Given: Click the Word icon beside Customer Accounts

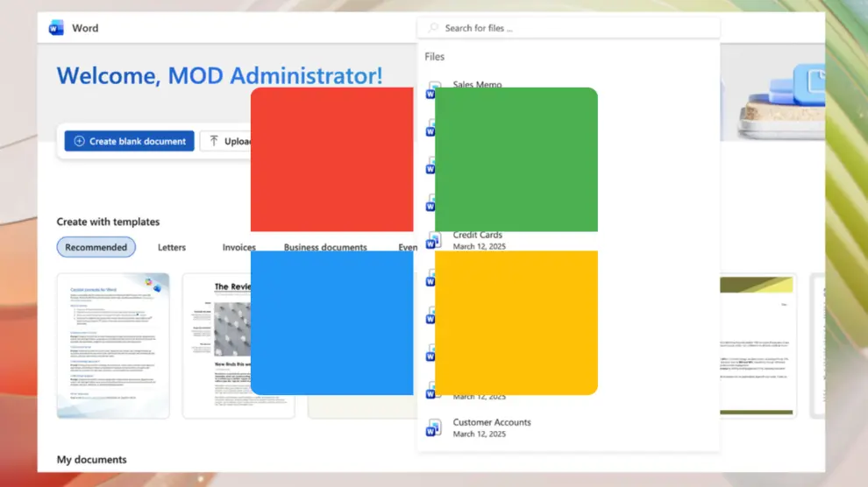Looking at the screenshot, I should point(433,428).
